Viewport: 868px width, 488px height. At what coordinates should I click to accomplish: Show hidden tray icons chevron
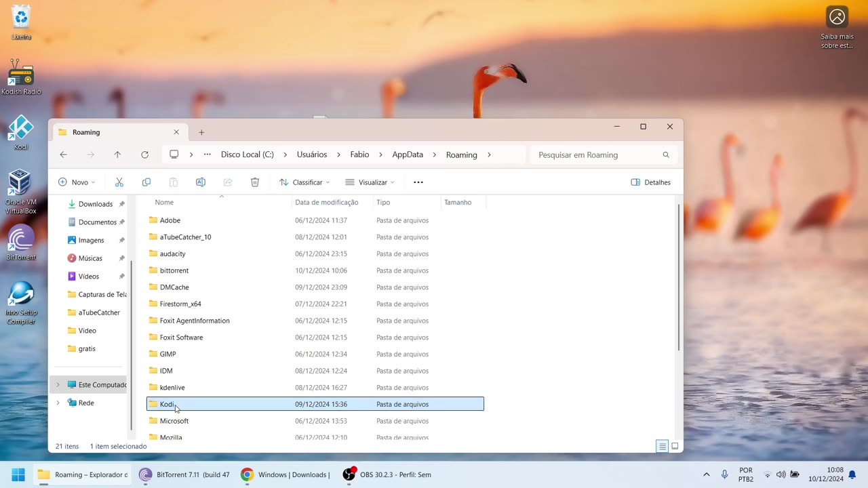[x=706, y=474]
